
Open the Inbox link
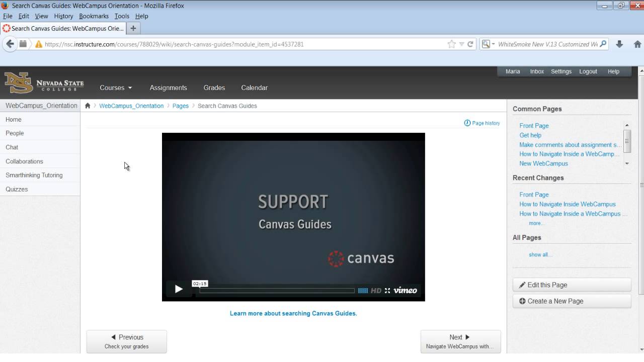pos(537,71)
